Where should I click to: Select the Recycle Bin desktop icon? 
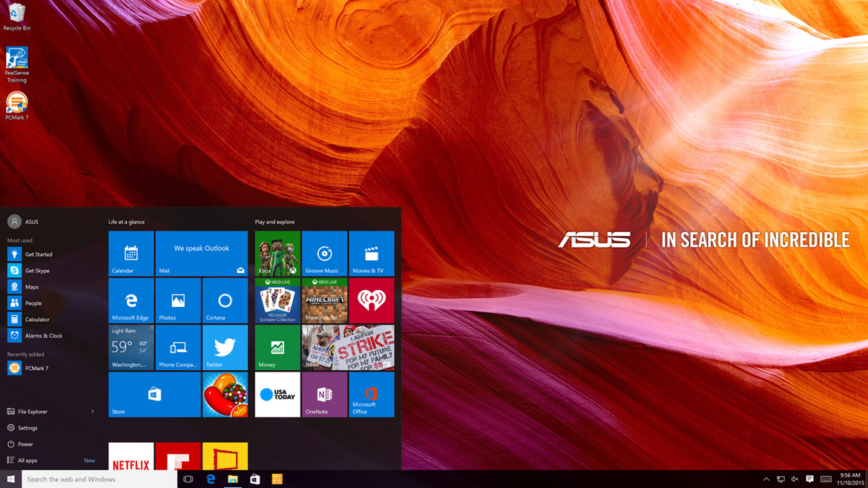click(x=16, y=16)
